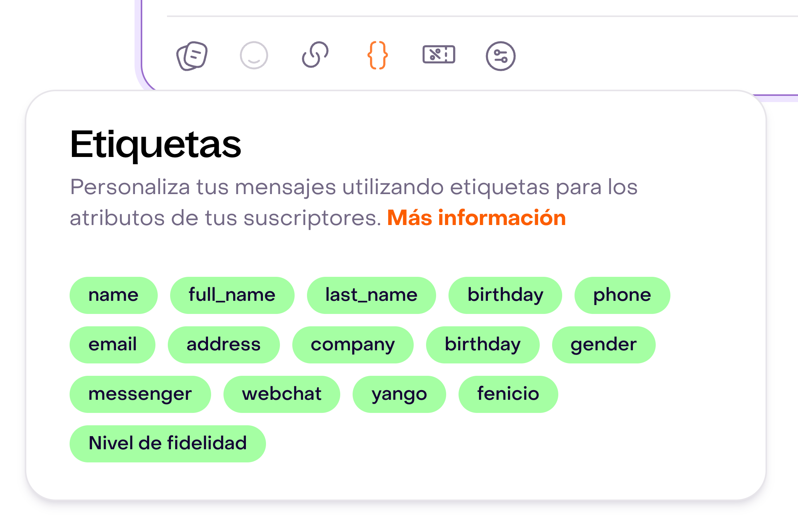Insert the full_name tag
This screenshot has width=798, height=532.
point(232,295)
